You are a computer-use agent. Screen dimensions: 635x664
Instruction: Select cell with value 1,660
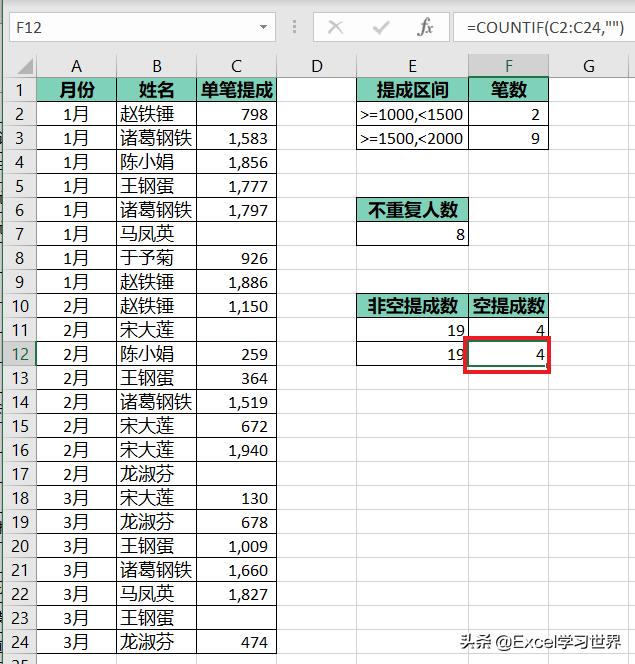pyautogui.click(x=236, y=570)
